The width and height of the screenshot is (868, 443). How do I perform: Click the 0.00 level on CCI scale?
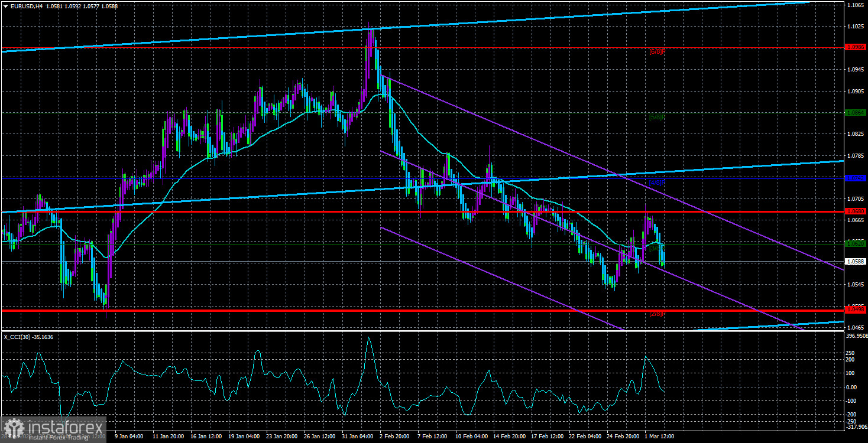pyautogui.click(x=851, y=387)
